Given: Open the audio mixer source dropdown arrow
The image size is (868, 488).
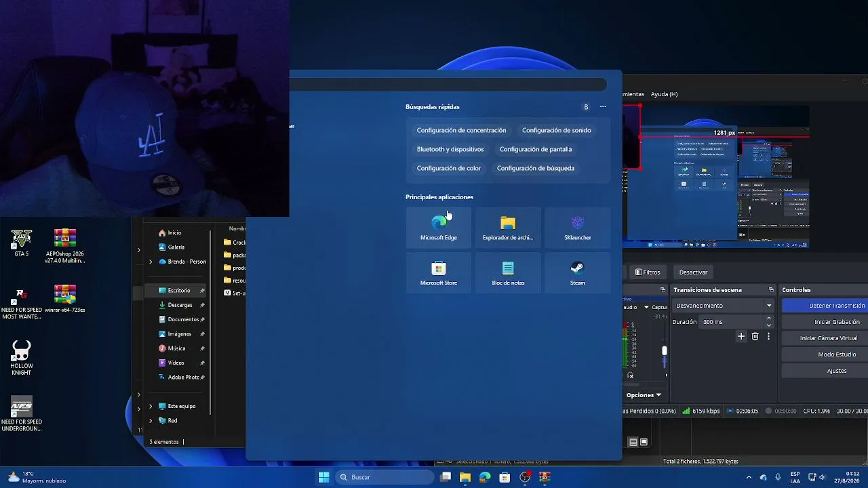Looking at the screenshot, I should 646,307.
